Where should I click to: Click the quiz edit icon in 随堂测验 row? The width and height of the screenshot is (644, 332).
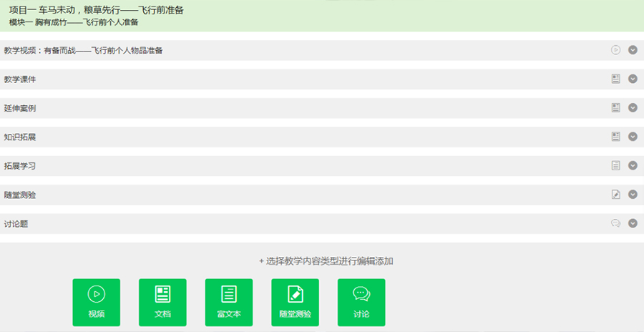pyautogui.click(x=615, y=195)
